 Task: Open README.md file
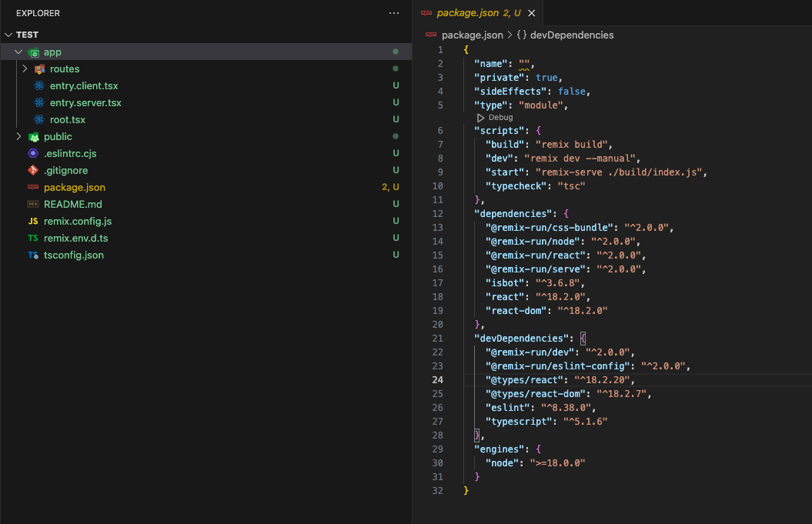tap(72, 204)
